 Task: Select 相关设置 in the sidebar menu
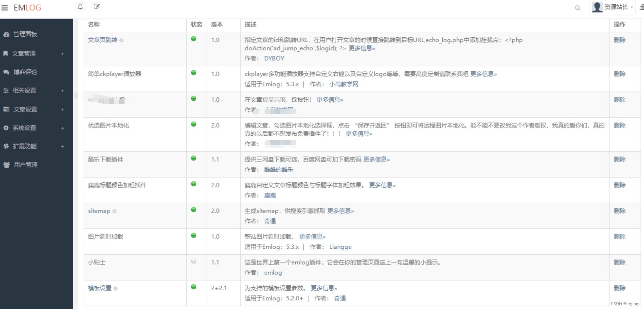pyautogui.click(x=24, y=91)
